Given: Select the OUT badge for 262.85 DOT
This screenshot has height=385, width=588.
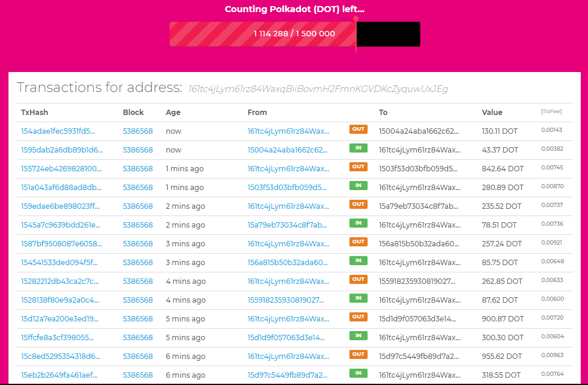Looking at the screenshot, I should click(358, 279).
